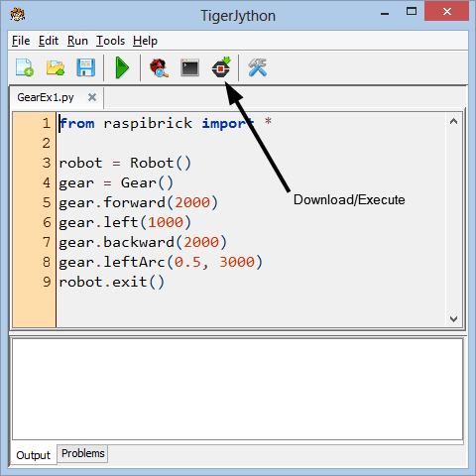Open the Help menu

145,41
